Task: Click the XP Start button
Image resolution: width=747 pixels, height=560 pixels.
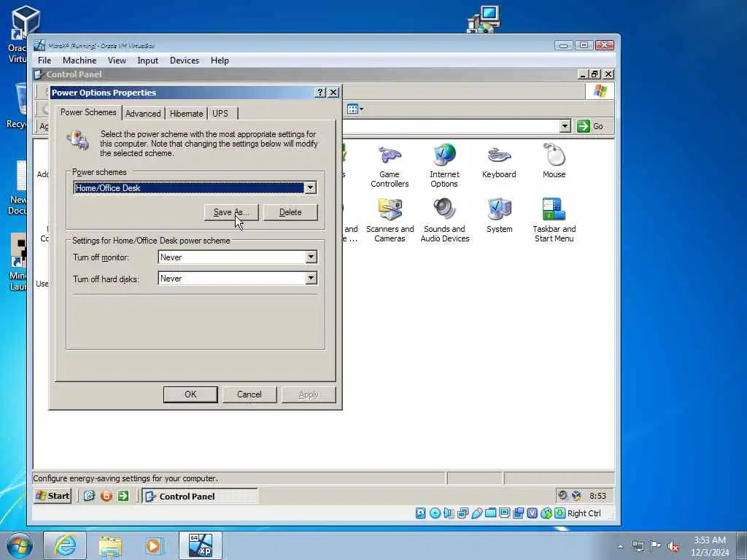Action: [53, 496]
